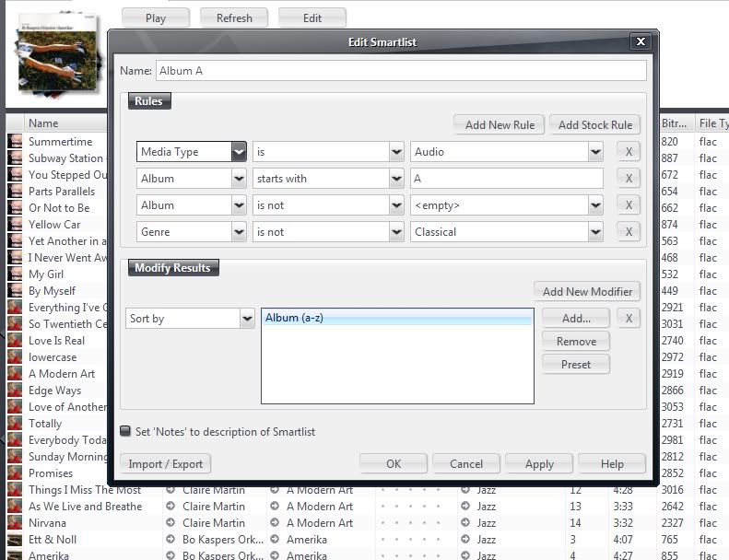Remove the Media Type rule with its X
The height and width of the screenshot is (560, 729).
click(629, 151)
